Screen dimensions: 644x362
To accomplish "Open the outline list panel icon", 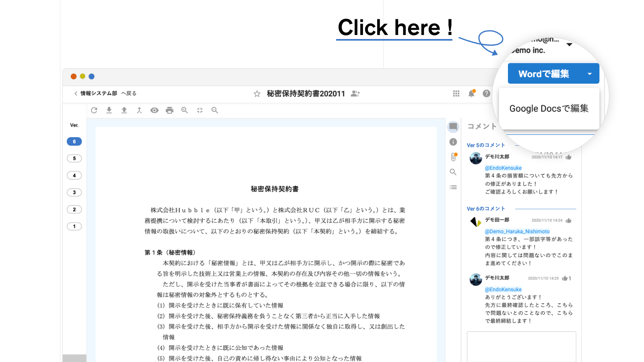I will coord(453,187).
